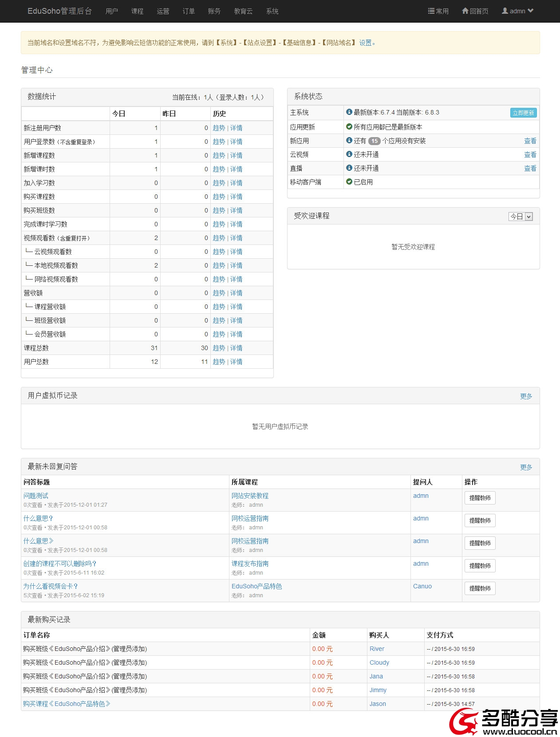Go to site home via 回首页 house icon
560x737 pixels.
pos(475,11)
